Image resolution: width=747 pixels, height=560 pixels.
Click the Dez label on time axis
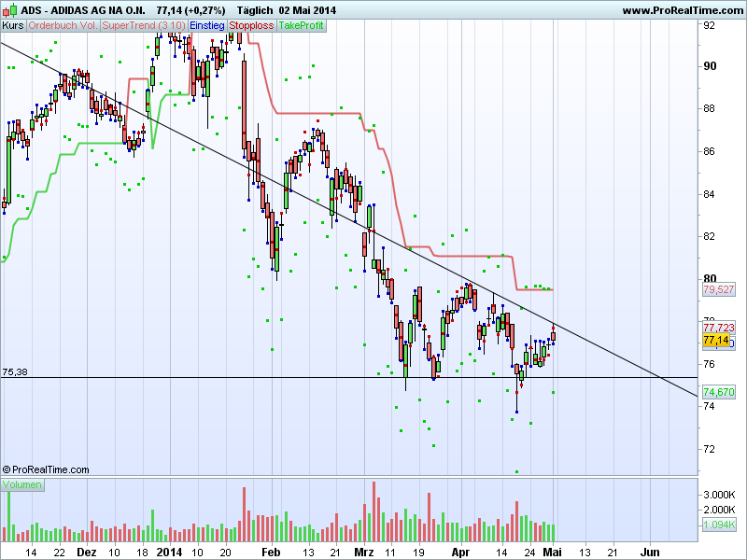click(87, 553)
